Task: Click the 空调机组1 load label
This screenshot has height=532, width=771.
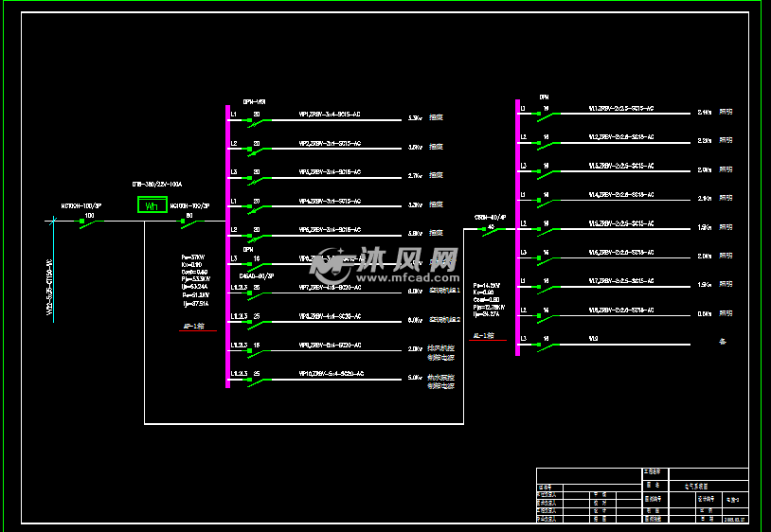Action: [444, 291]
